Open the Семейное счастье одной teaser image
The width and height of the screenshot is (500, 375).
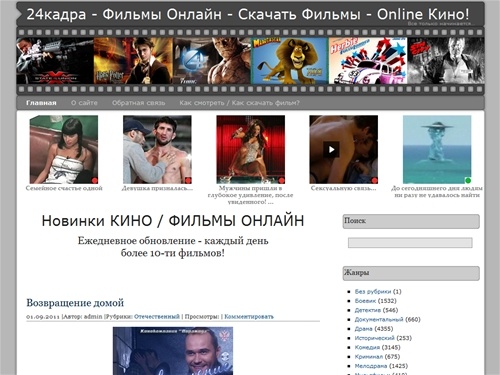64,149
